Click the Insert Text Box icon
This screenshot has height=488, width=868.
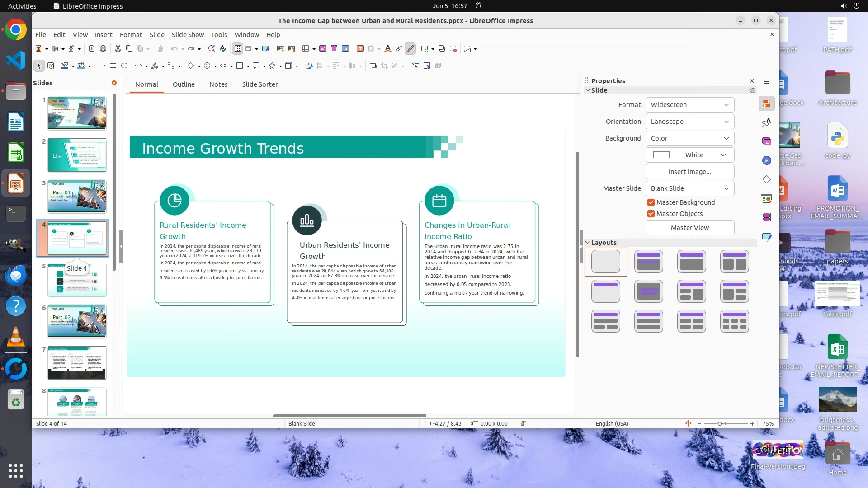pyautogui.click(x=360, y=49)
